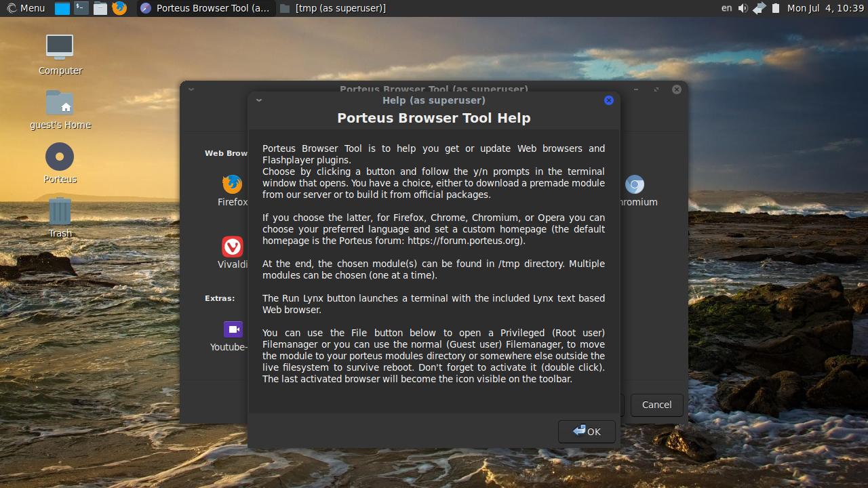Close the Porteus Browser Tool main window
Image resolution: width=868 pixels, height=488 pixels.
tap(677, 89)
